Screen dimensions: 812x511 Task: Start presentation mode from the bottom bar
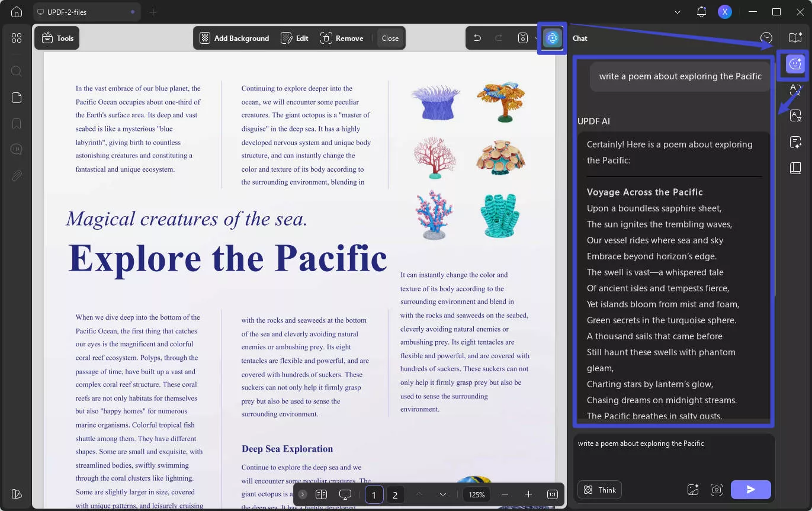click(345, 494)
